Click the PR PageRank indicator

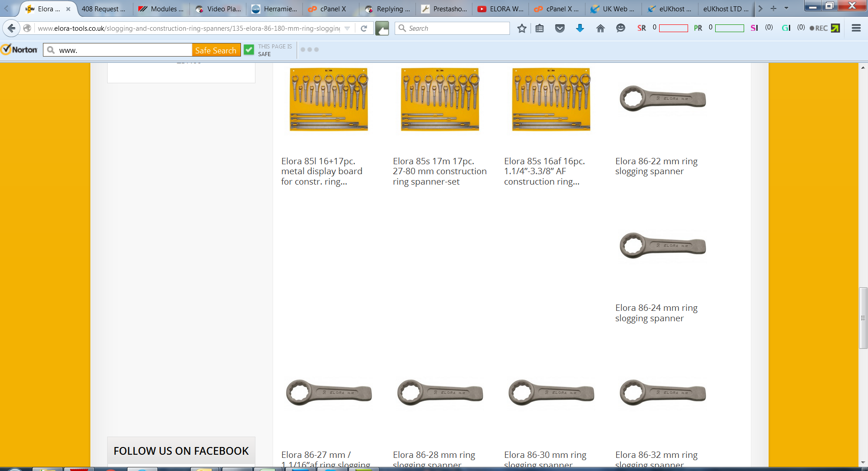698,28
